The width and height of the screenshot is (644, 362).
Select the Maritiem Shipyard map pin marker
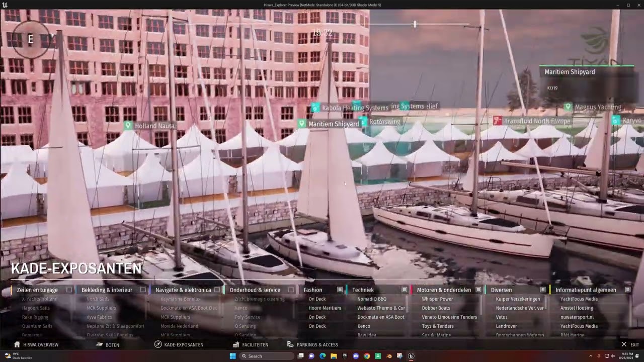(x=302, y=124)
